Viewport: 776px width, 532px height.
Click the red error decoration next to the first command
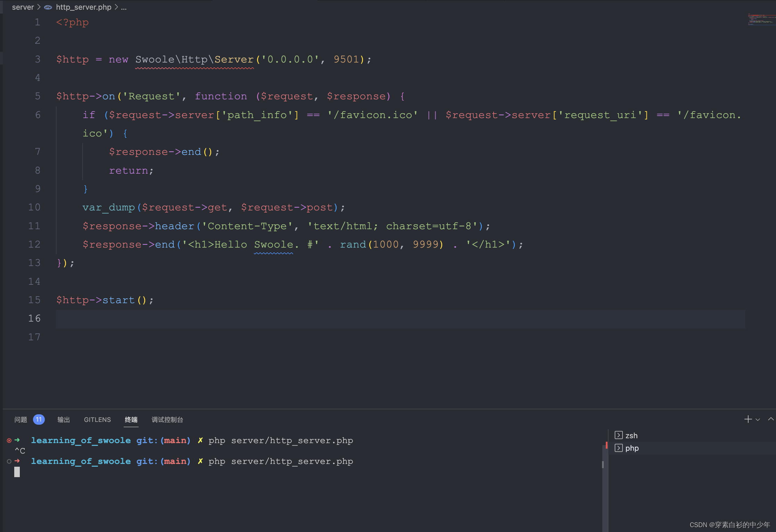coord(9,441)
